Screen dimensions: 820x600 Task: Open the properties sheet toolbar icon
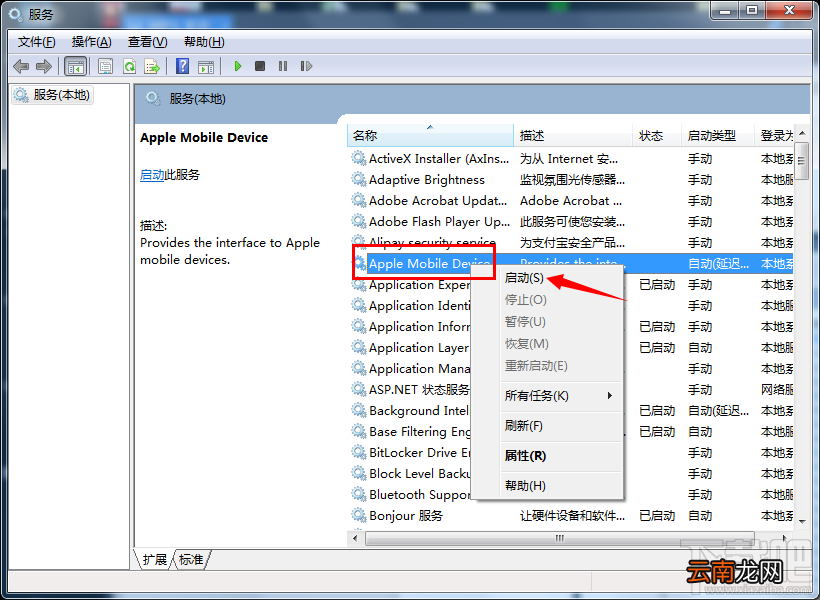(105, 66)
